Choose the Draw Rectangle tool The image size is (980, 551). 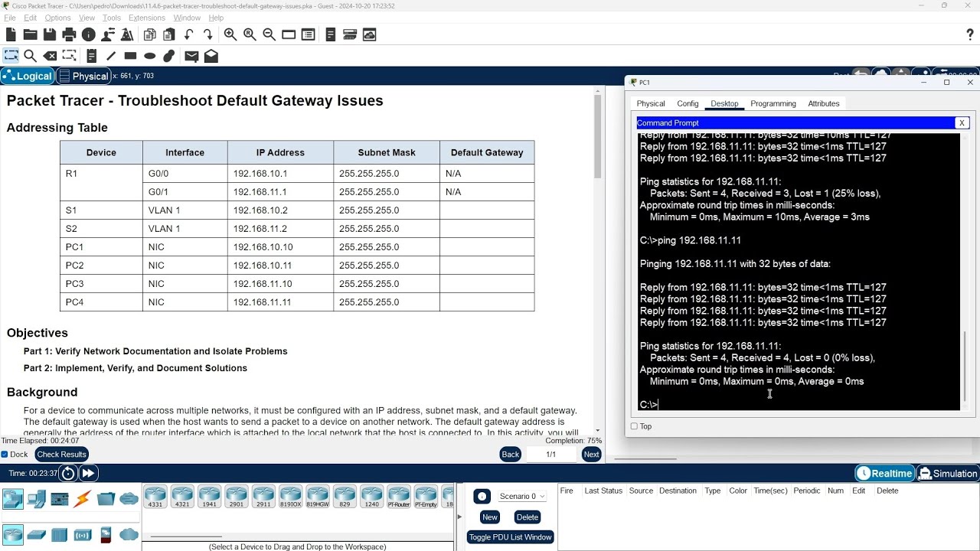[130, 56]
